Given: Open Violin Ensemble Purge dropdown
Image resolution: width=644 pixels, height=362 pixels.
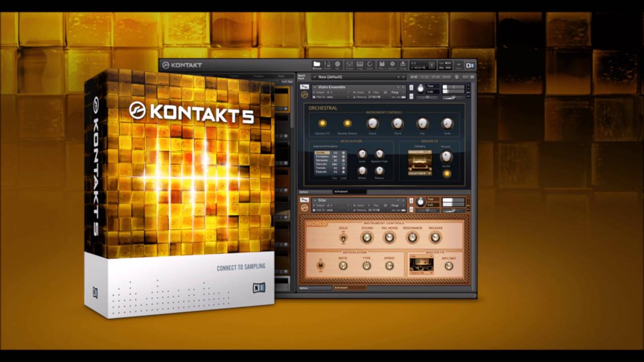Looking at the screenshot, I should tap(397, 92).
